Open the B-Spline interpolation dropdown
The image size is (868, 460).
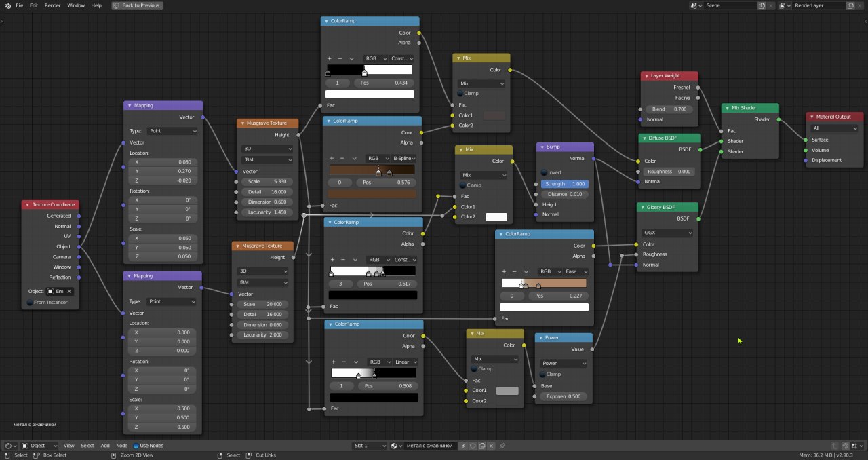403,158
